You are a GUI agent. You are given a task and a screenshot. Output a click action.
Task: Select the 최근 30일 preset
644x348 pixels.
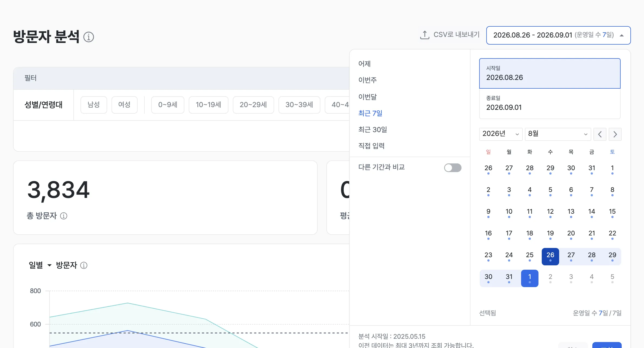click(x=373, y=130)
